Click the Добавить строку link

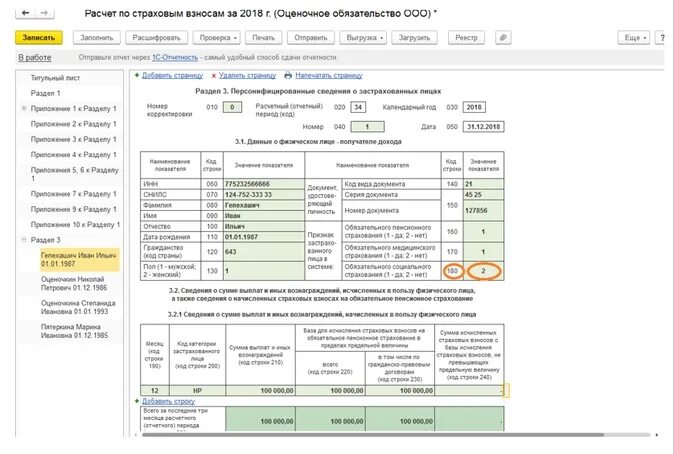pyautogui.click(x=168, y=401)
